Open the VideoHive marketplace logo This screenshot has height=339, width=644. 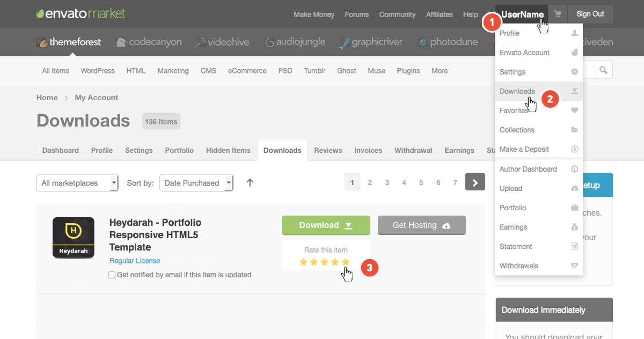click(x=222, y=42)
